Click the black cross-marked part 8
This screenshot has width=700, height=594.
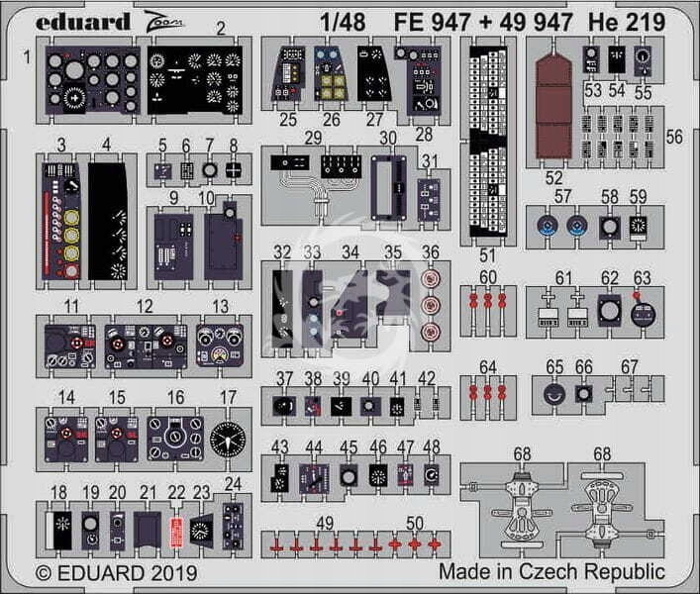(x=234, y=170)
